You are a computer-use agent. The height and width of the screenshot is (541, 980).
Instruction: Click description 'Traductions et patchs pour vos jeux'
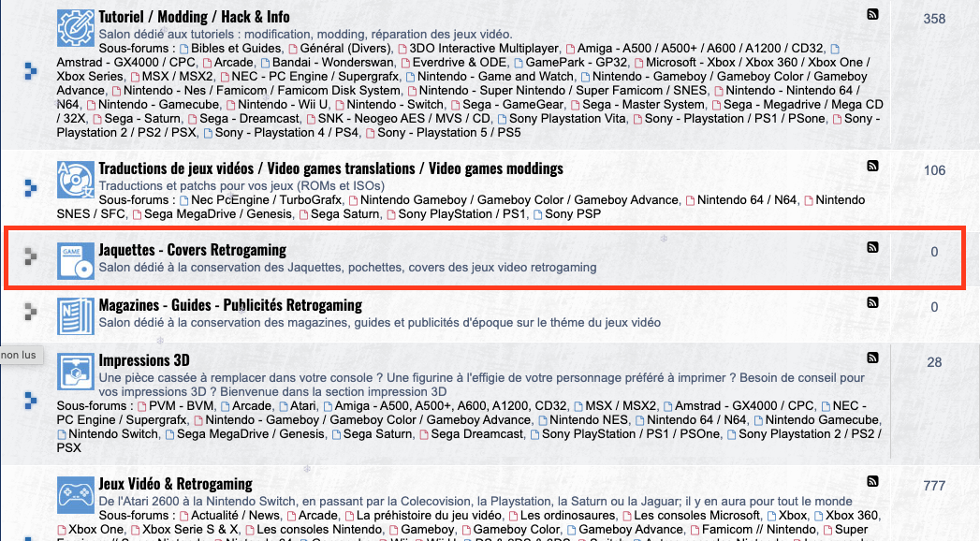[241, 185]
